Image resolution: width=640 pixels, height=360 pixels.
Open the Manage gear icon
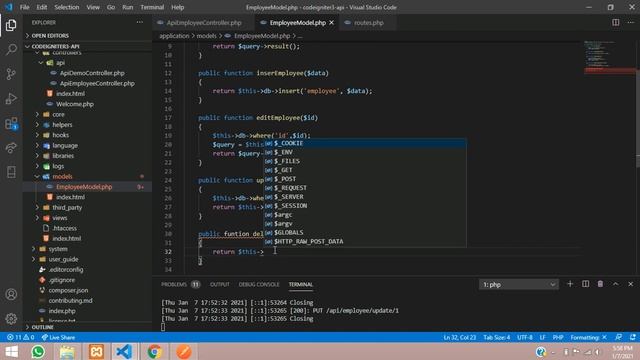click(x=11, y=318)
